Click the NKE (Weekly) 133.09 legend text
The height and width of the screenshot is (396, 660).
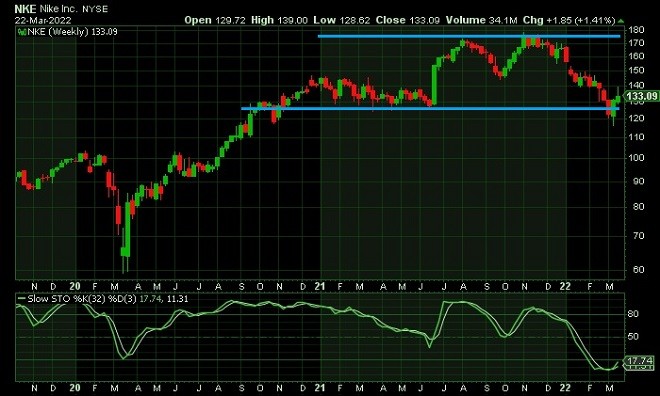(x=72, y=32)
